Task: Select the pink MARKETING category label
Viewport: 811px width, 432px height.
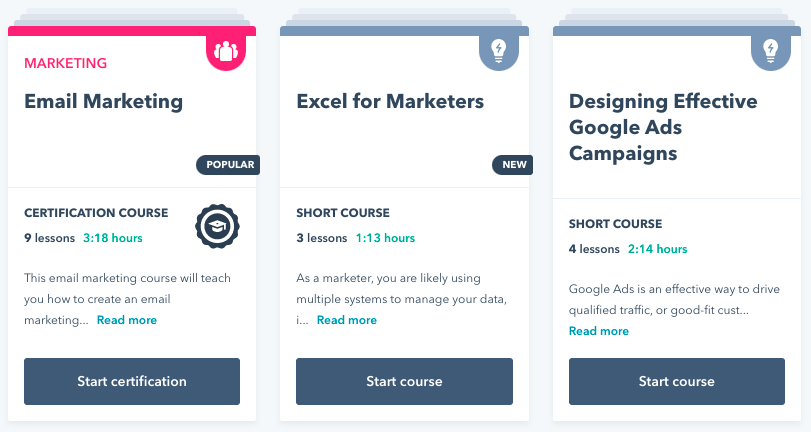Action: pos(65,63)
